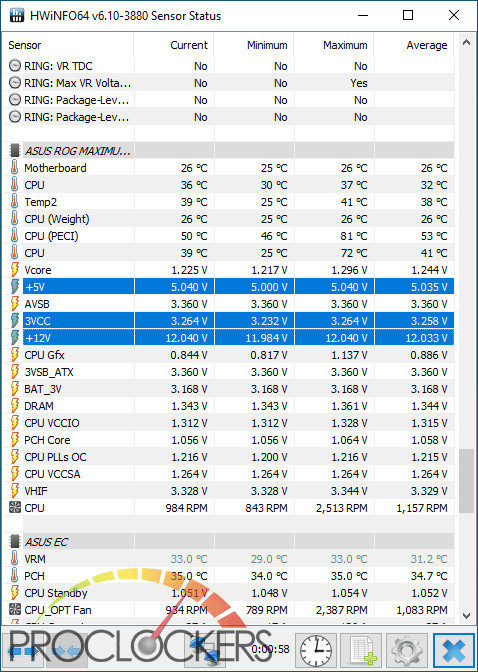This screenshot has width=478, height=672.
Task: Click CPU Gfx current 0.844 V
Action: (x=189, y=355)
